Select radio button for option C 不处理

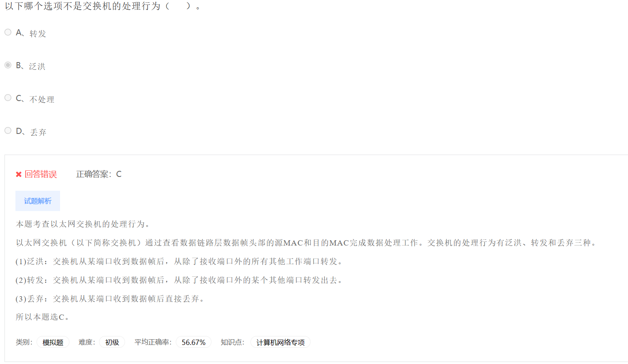click(x=8, y=98)
